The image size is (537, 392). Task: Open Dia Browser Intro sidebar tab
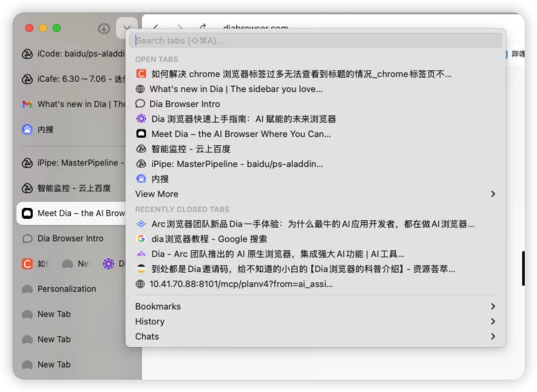(x=72, y=239)
